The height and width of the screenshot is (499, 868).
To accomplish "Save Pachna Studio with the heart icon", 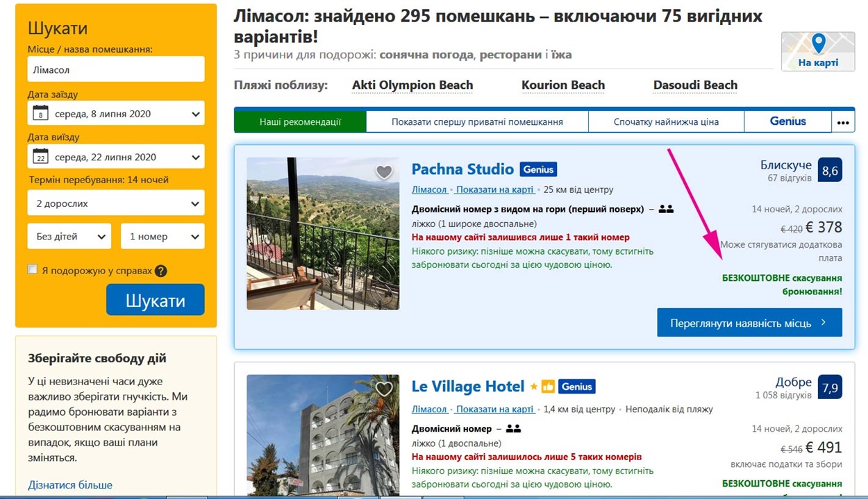I will pyautogui.click(x=384, y=172).
